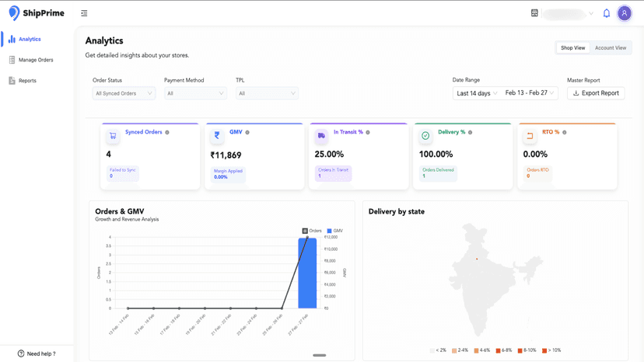Go to Analytics in the sidebar
The height and width of the screenshot is (362, 644).
coord(30,40)
